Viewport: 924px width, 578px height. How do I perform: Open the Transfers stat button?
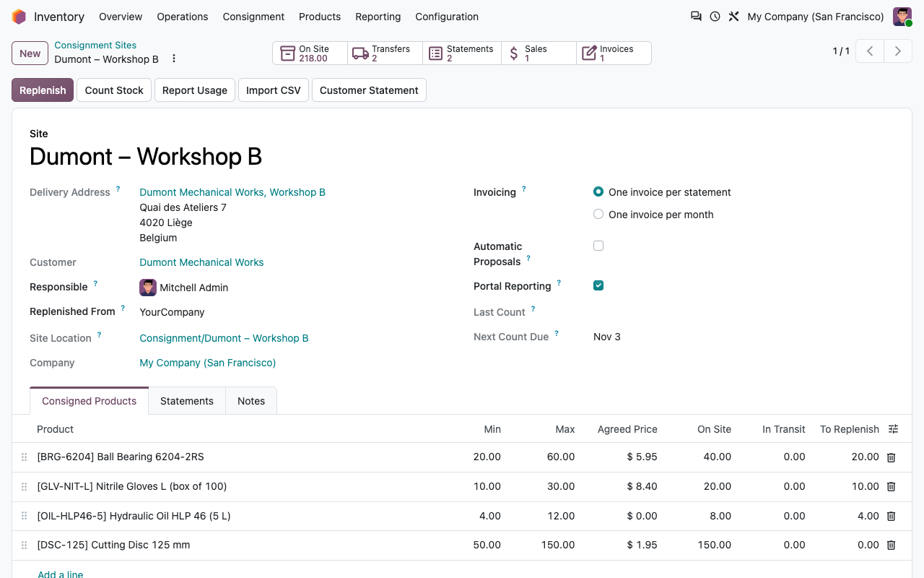[x=385, y=53]
